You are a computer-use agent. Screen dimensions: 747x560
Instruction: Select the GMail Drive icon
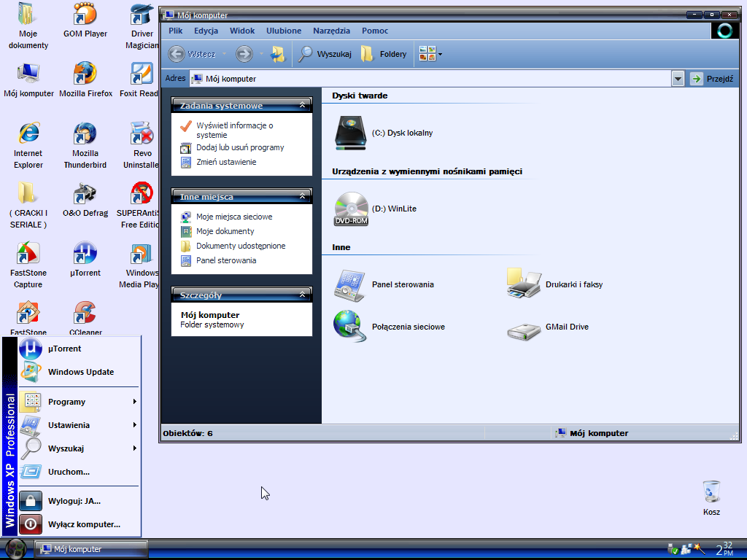pyautogui.click(x=524, y=332)
